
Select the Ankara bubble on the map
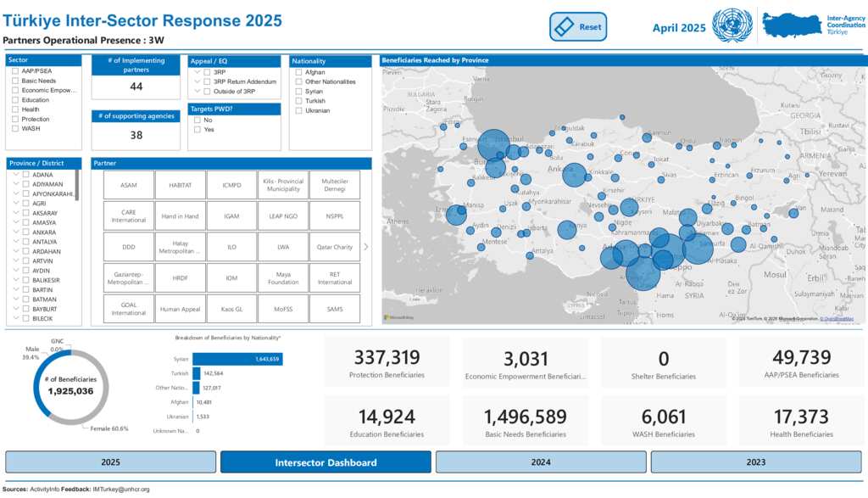574,175
